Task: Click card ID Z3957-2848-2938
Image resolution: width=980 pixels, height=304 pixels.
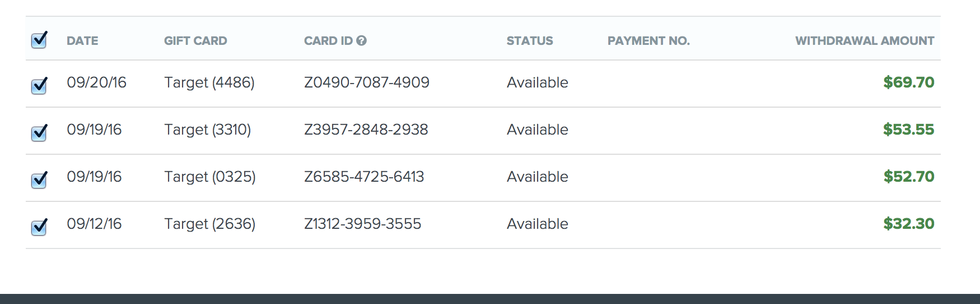Action: pos(366,130)
